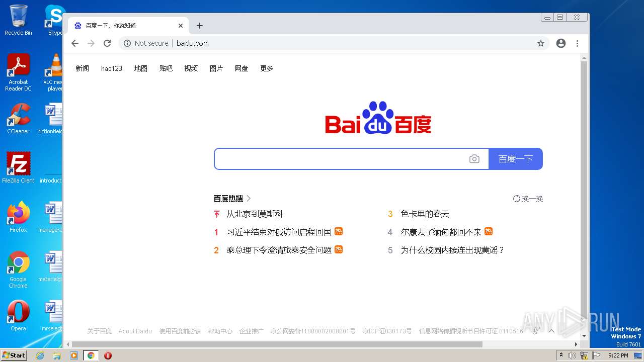
Task: Open the 新闻 navigation link
Action: (x=83, y=68)
